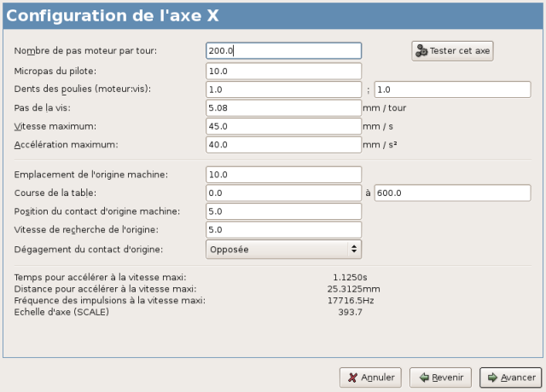Select the screw pulley teeth field after colon
The width and height of the screenshot is (546, 392).
[452, 89]
